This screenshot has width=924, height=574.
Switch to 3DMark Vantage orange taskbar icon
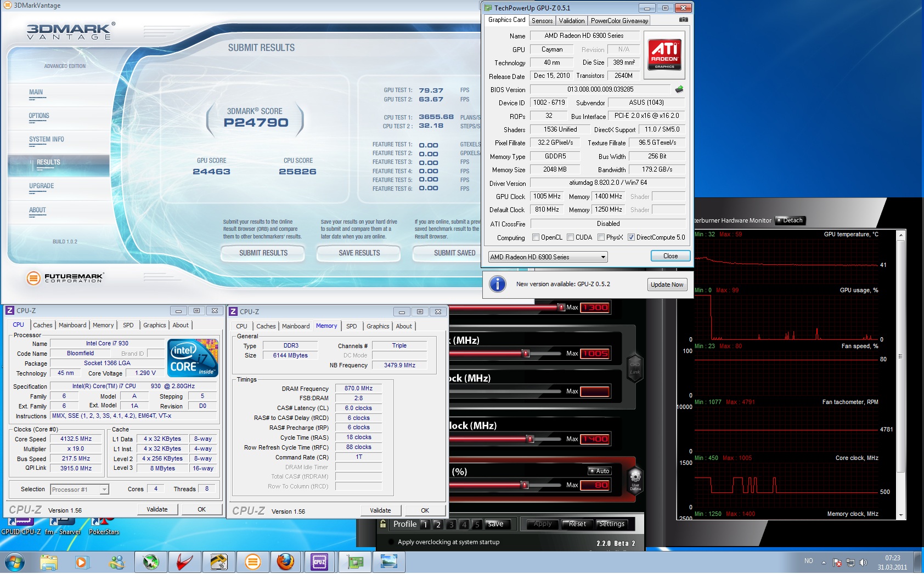click(x=252, y=562)
